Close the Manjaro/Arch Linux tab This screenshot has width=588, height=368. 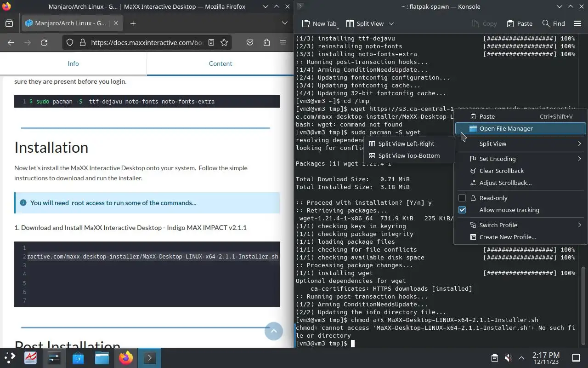click(x=116, y=23)
